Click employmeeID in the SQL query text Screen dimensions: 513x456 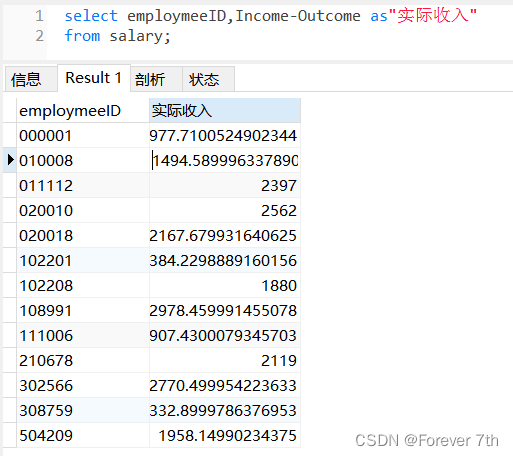(177, 16)
